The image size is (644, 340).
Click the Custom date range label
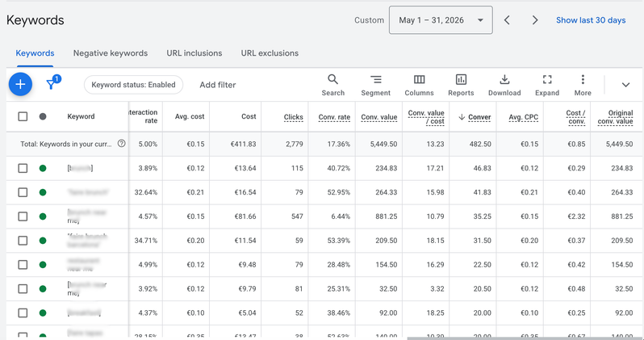(370, 20)
